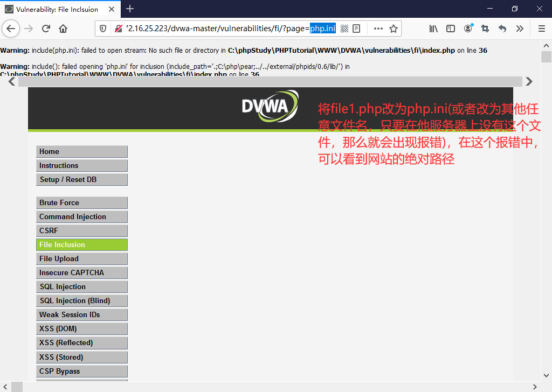The image size is (552, 392).
Task: Minimize the browser window
Action: tap(489, 9)
